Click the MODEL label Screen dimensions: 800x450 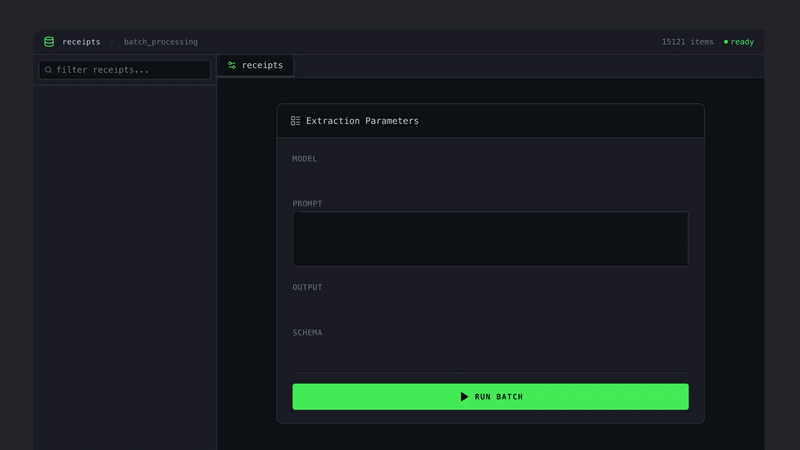coord(305,159)
